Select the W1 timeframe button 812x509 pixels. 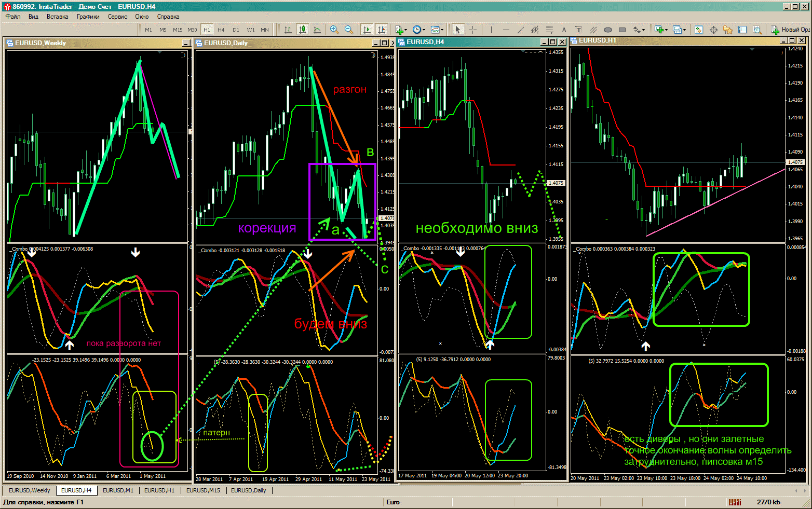coord(250,30)
